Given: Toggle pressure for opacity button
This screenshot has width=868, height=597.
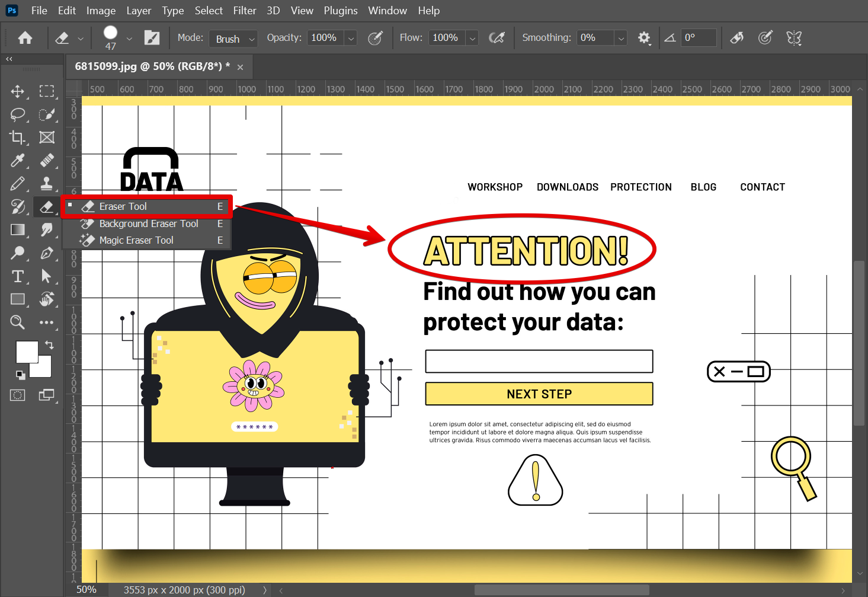Looking at the screenshot, I should click(375, 38).
